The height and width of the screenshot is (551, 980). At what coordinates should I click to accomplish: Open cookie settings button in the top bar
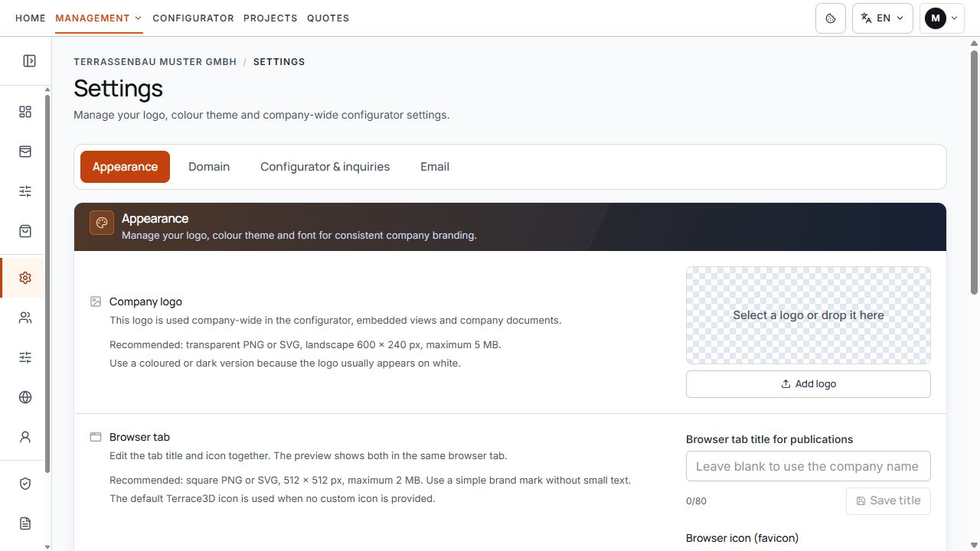[x=831, y=18]
